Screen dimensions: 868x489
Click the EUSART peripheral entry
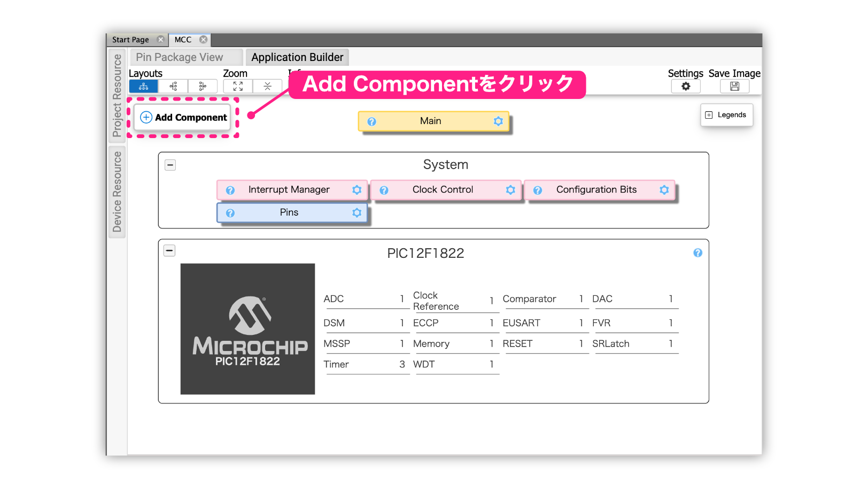tap(545, 323)
